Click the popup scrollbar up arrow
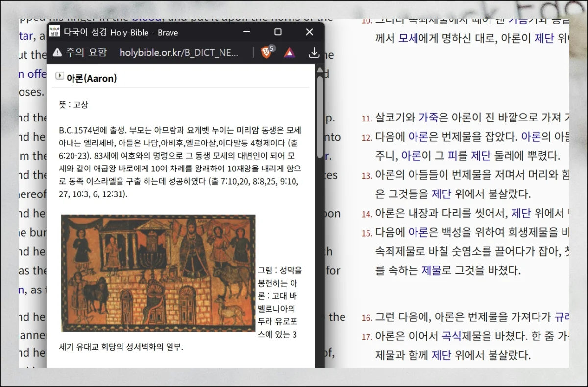Image resolution: width=588 pixels, height=387 pixels. (x=319, y=70)
